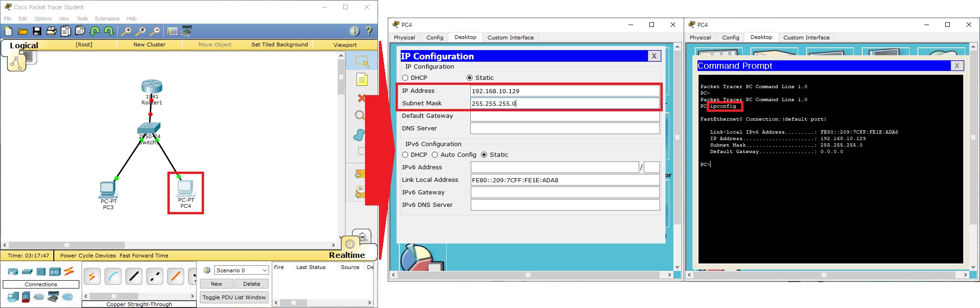Click the Help question mark icon

pyautogui.click(x=369, y=31)
